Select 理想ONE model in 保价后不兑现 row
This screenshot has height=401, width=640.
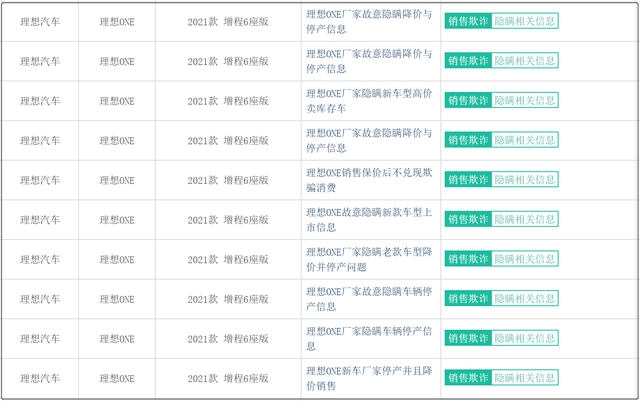117,180
